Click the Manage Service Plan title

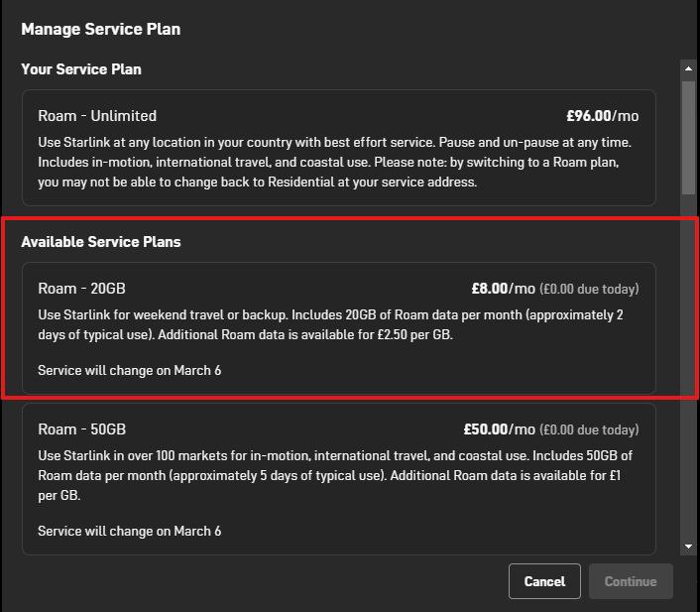pos(101,29)
